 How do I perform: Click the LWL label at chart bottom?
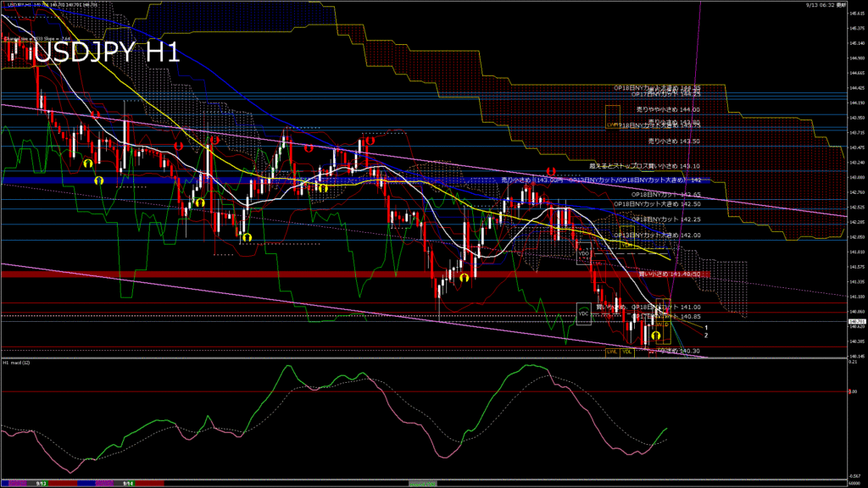(610, 351)
